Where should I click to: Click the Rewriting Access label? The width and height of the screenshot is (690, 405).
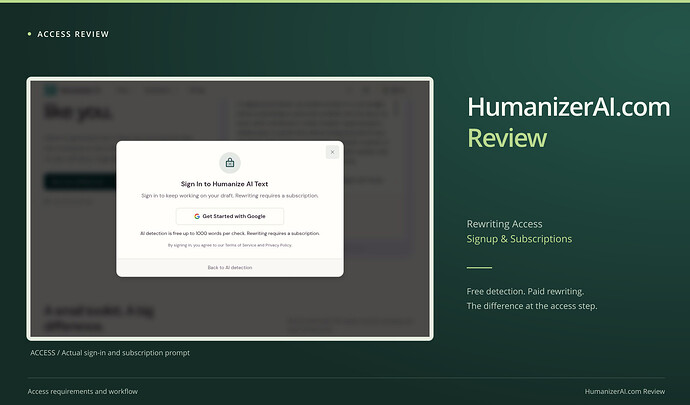(x=504, y=224)
